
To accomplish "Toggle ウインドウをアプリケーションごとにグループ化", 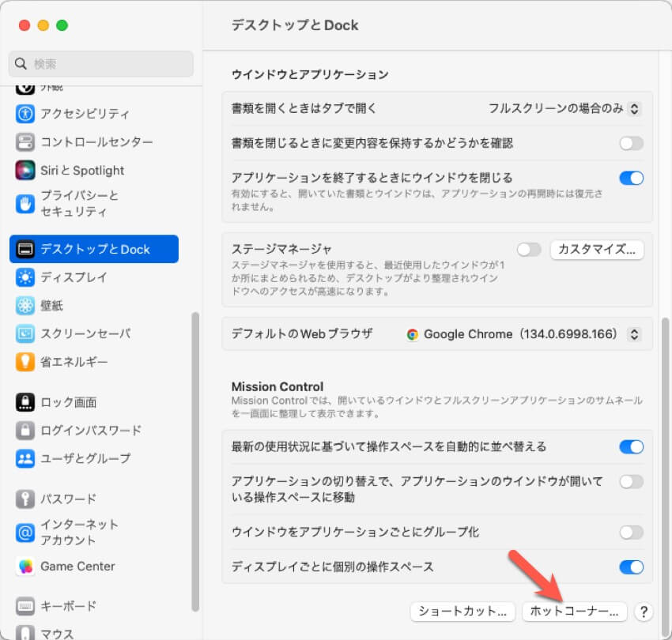I will [x=631, y=532].
